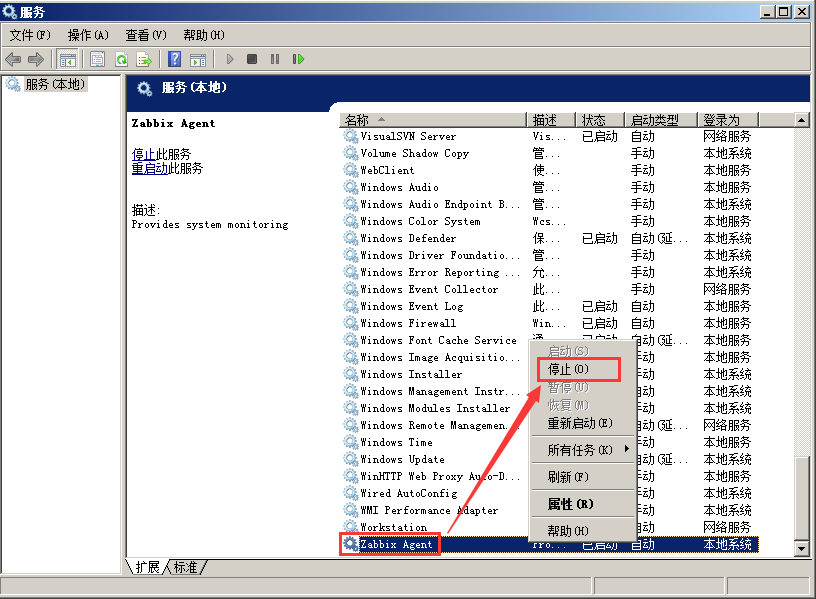Choose 停止(O) in the context menu

pyautogui.click(x=582, y=369)
